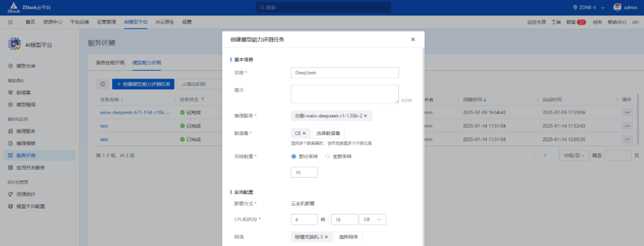Click 选择网络 button

[348, 237]
